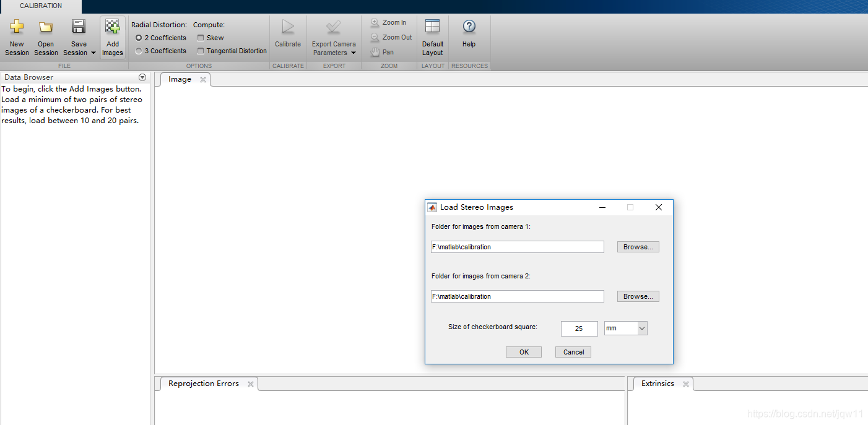Save Session with floppy disk icon
This screenshot has width=868, height=425.
(x=79, y=27)
